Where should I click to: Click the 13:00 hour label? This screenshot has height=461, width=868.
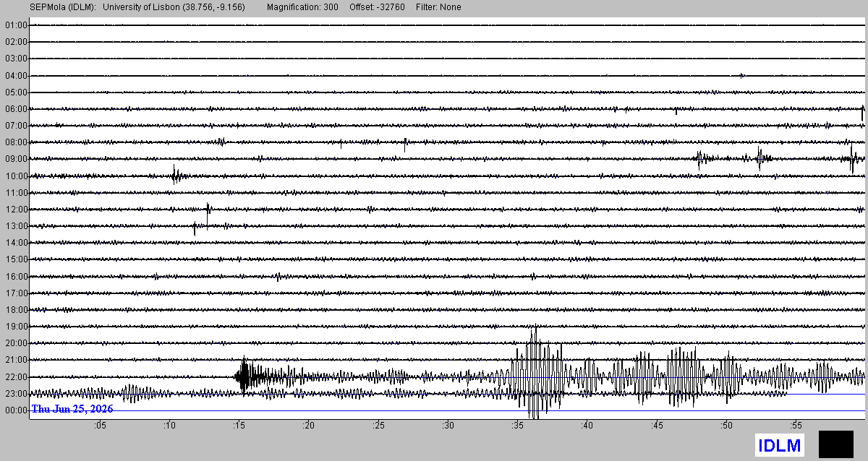pos(16,226)
